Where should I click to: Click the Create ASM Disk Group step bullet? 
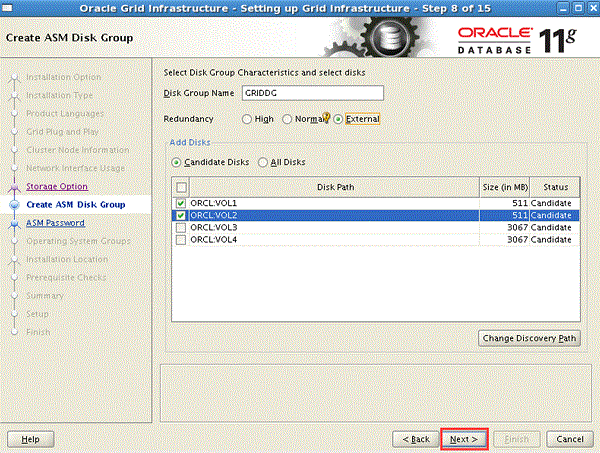(15, 205)
